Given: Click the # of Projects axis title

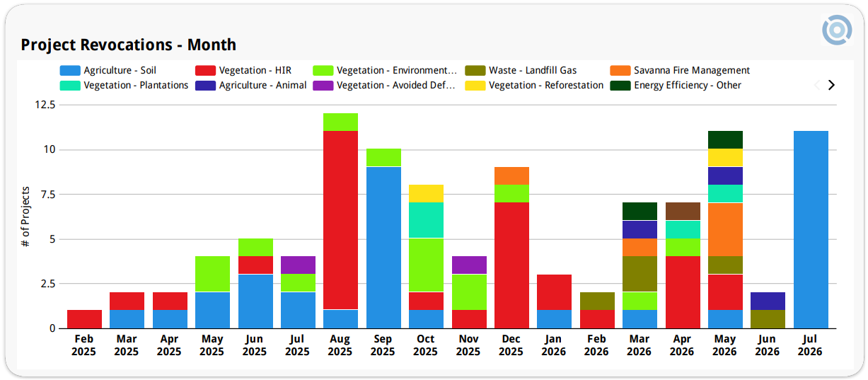Looking at the screenshot, I should 25,217.
